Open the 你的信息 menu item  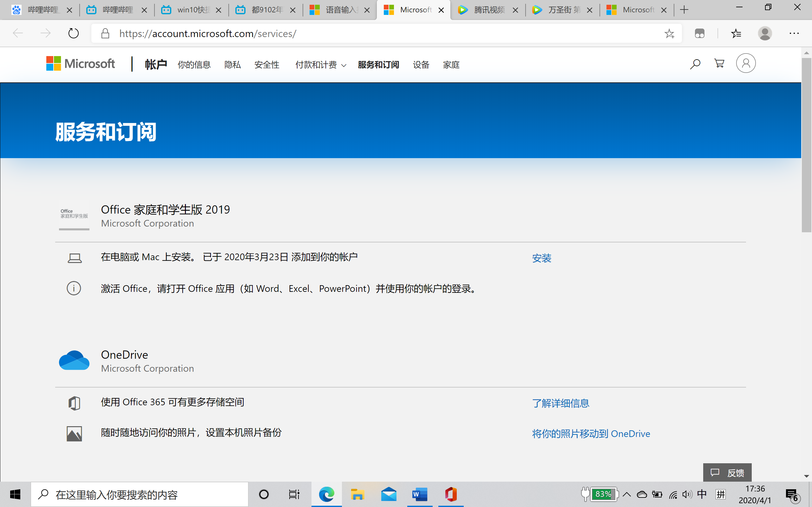click(194, 65)
